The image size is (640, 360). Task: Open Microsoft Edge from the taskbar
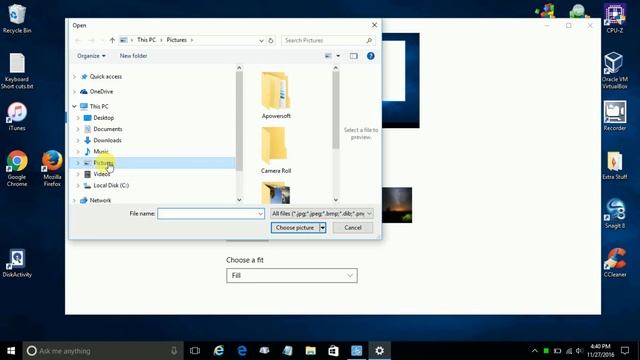click(242, 351)
